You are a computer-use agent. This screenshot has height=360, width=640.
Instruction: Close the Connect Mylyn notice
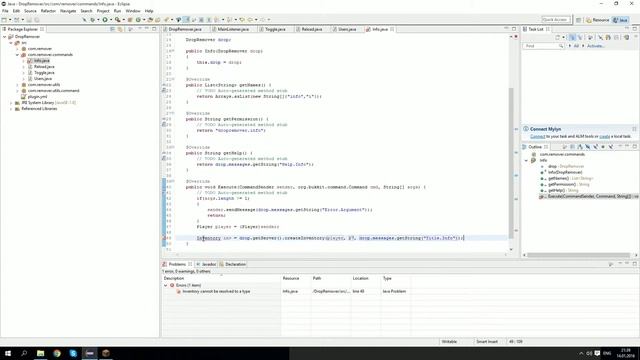(x=634, y=129)
